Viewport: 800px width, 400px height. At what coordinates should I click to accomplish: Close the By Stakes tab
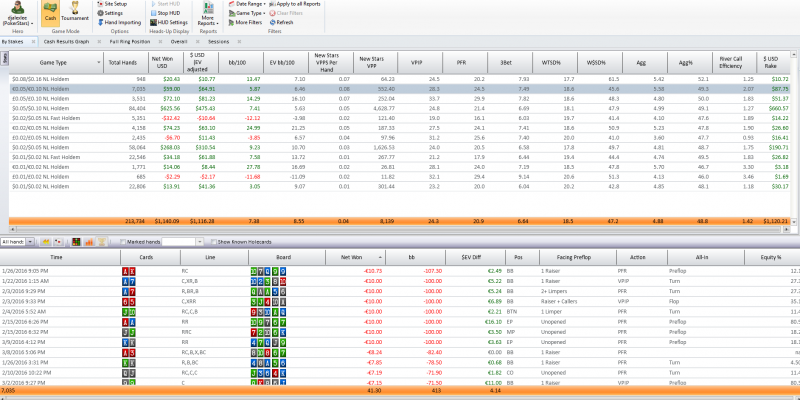tap(33, 42)
